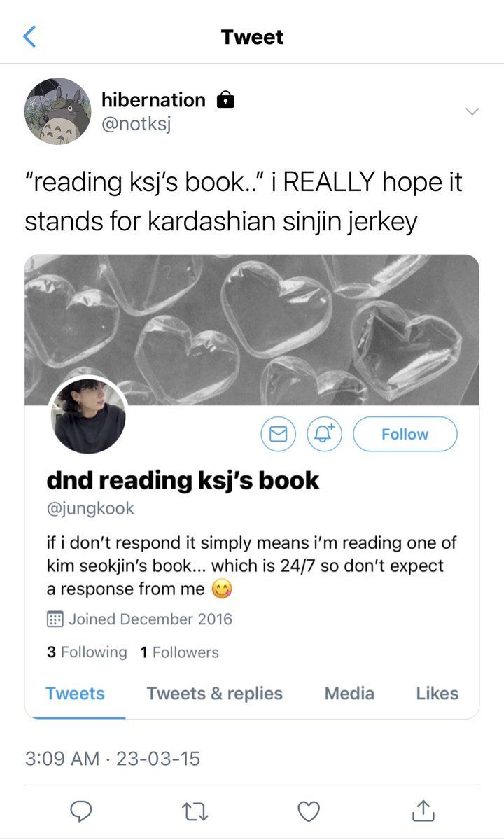The width and height of the screenshot is (504, 840).
Task: Open the 1 Followers list
Action: 179,652
